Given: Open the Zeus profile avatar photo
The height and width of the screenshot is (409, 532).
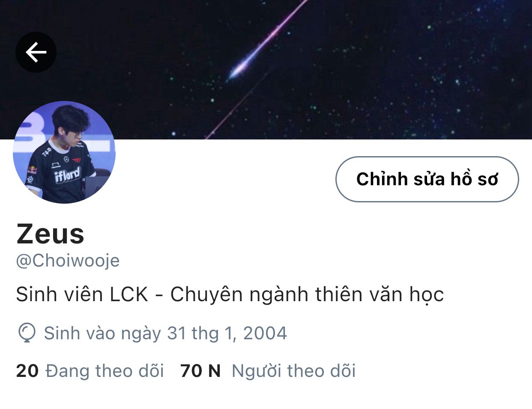Looking at the screenshot, I should [x=64, y=152].
